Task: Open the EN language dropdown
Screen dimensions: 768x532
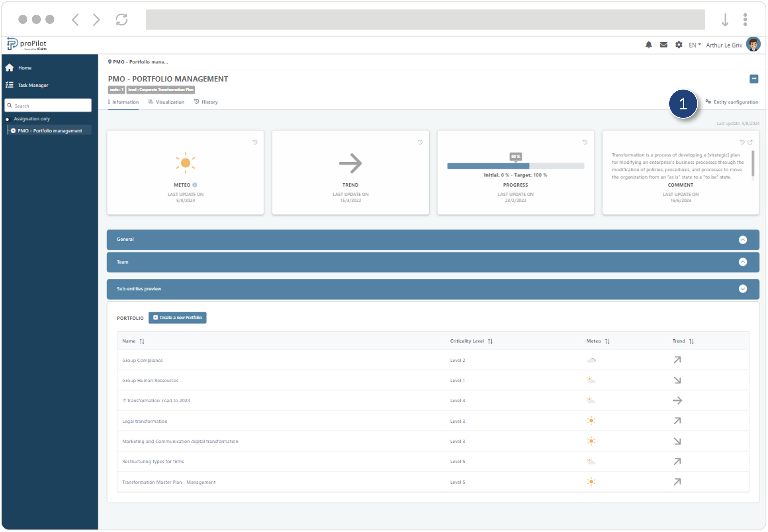Action: click(695, 45)
